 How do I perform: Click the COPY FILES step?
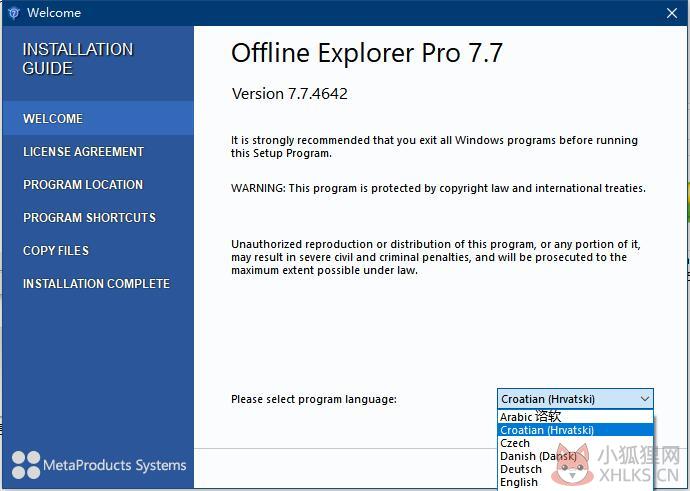[56, 250]
